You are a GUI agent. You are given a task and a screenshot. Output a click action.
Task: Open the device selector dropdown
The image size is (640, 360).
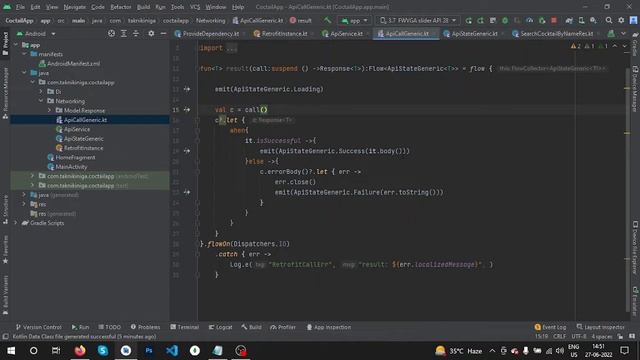click(x=418, y=20)
